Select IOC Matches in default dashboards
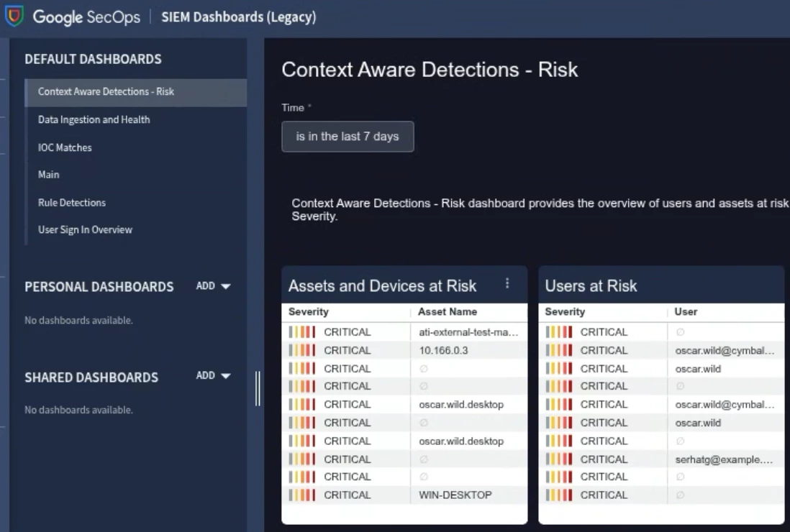The height and width of the screenshot is (532, 790). [65, 147]
